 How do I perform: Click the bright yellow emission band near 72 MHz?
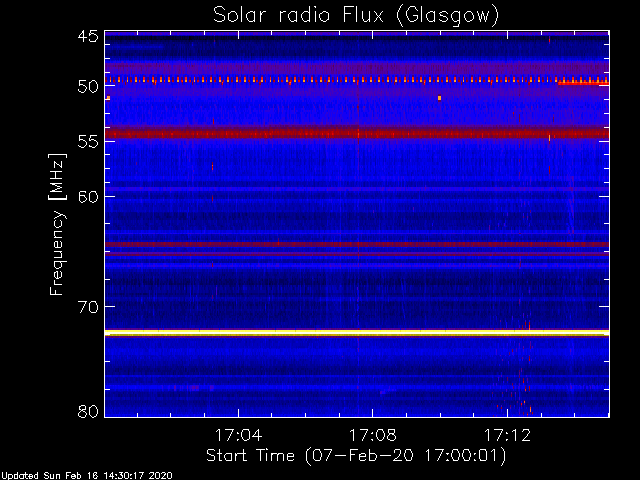click(x=357, y=333)
